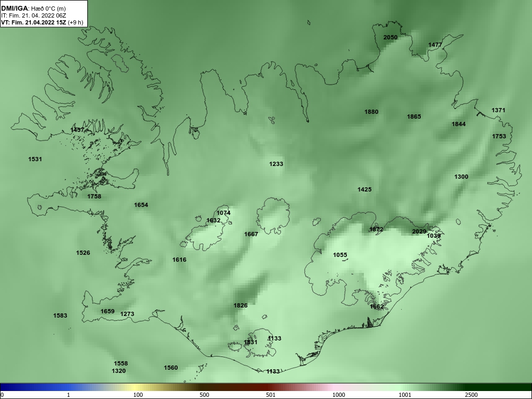Select the 1233 value in central Iceland
532x399 pixels.
coord(276,164)
